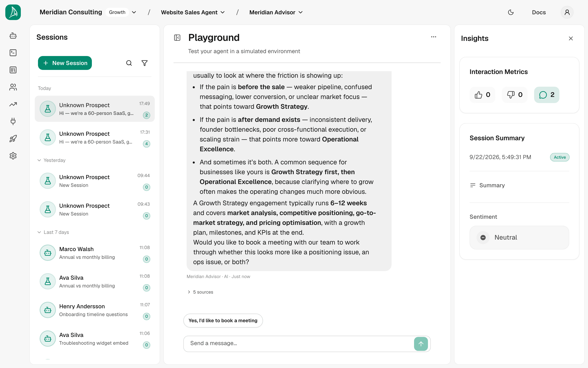Viewport: 588px width, 368px height.
Task: Open the 09:44 Unknown Prospect session
Action: click(95, 181)
